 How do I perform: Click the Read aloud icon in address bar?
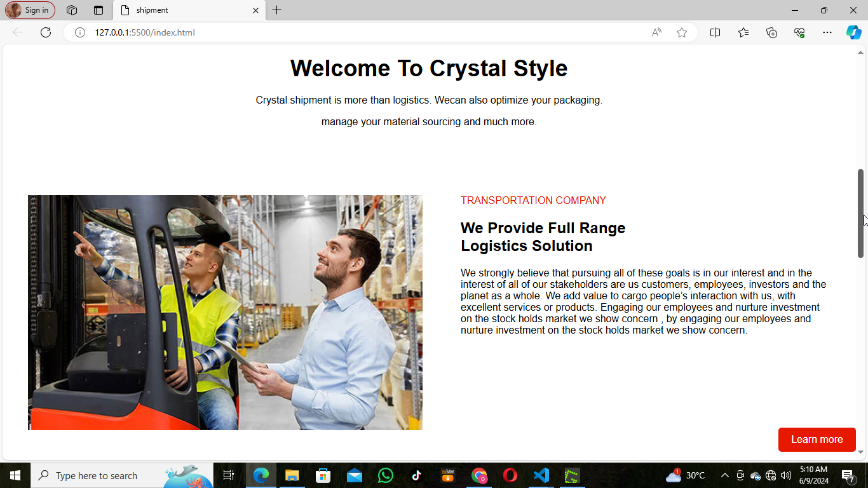(656, 32)
